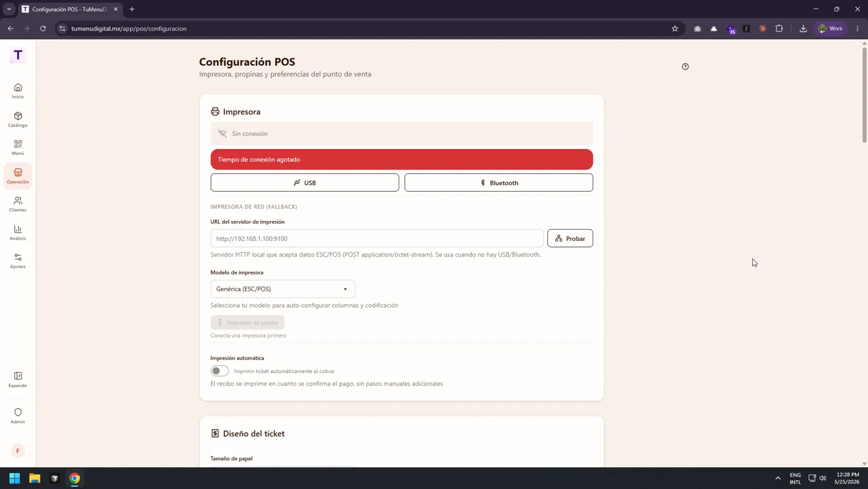Viewport: 868px width, 489px height.
Task: Click the 'Diseño del ticket' heading
Action: pos(254,434)
